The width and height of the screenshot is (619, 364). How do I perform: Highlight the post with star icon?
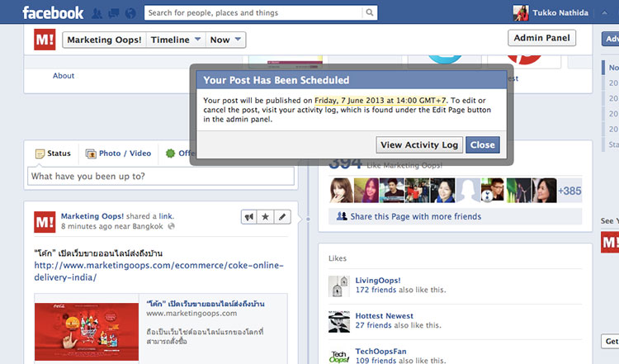(266, 217)
